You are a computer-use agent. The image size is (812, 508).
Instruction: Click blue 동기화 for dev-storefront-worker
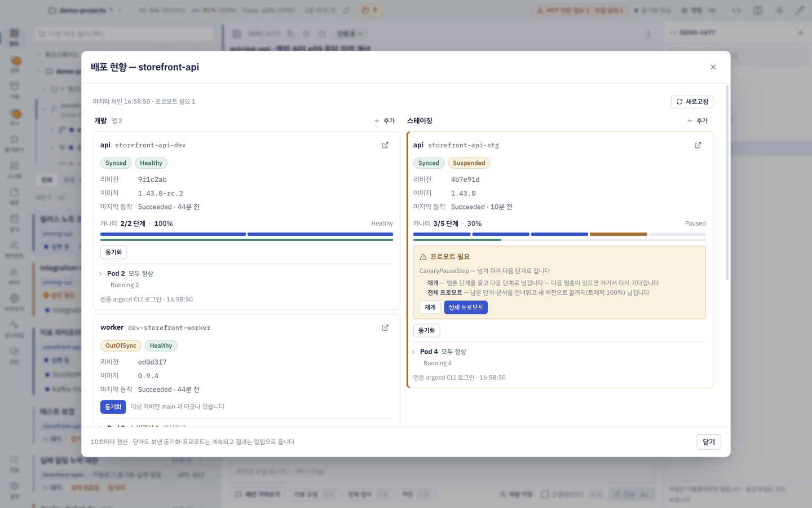click(x=113, y=406)
